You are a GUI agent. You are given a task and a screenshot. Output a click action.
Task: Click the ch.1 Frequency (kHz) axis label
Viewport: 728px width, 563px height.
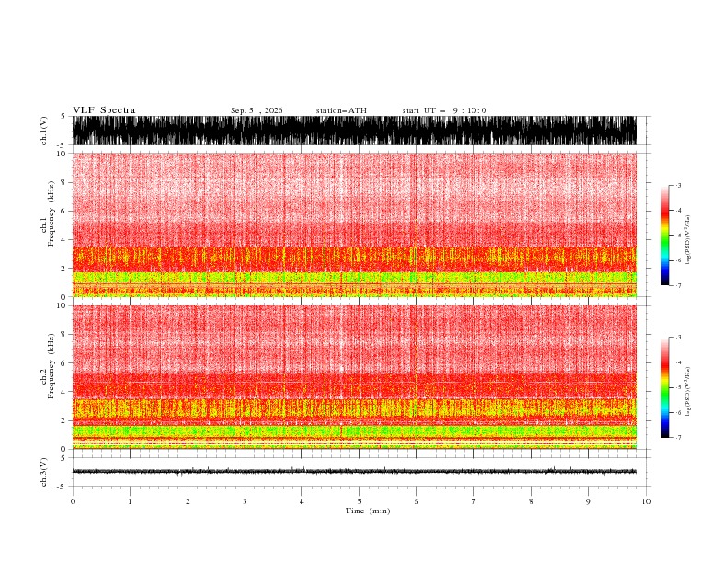[x=48, y=224]
